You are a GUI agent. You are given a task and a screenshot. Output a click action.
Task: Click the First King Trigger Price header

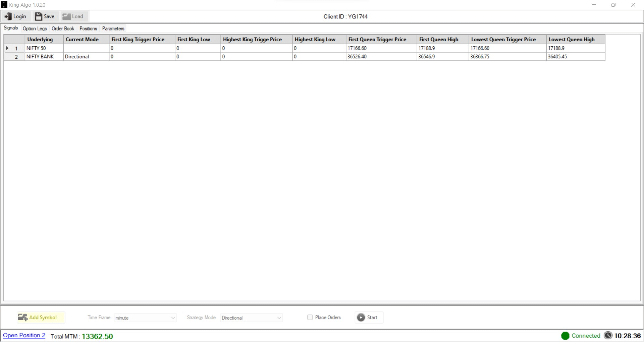coord(142,39)
